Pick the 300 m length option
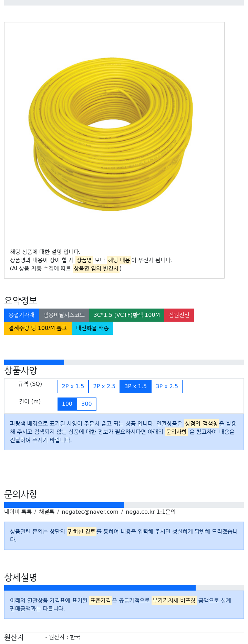Image resolution: width=248 pixels, height=644 pixels. point(86,404)
